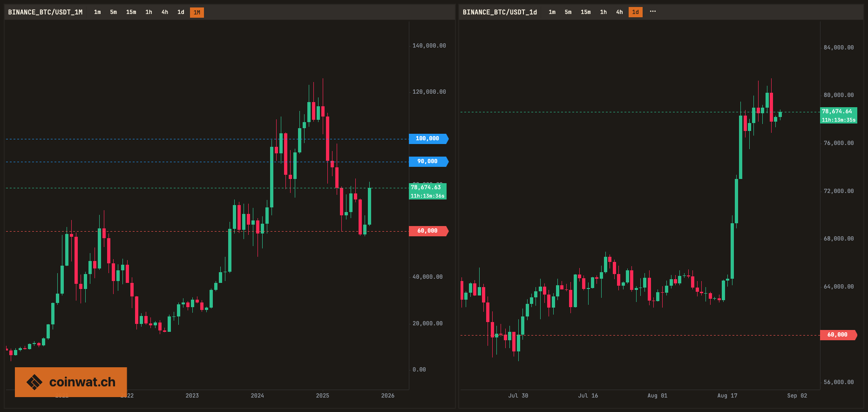The height and width of the screenshot is (412, 868).
Task: Select 1h timeframe on right daily chart
Action: [604, 12]
